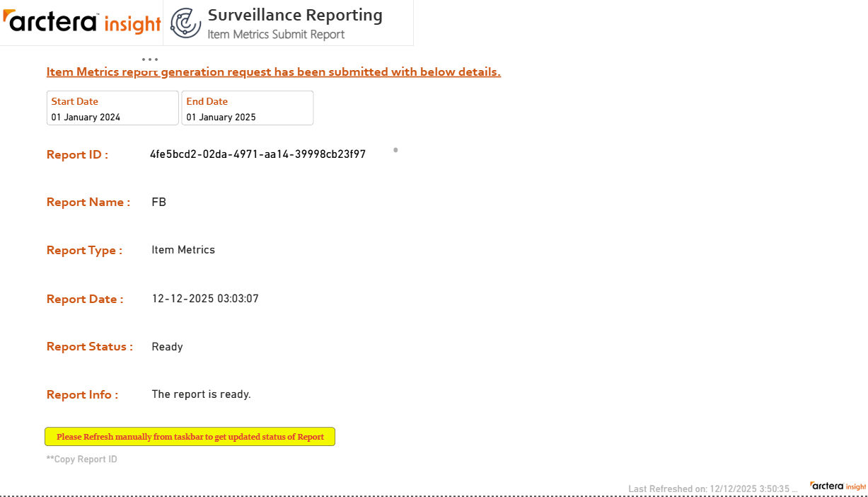
Task: Click the Surveillance Reporting title
Action: tap(295, 15)
